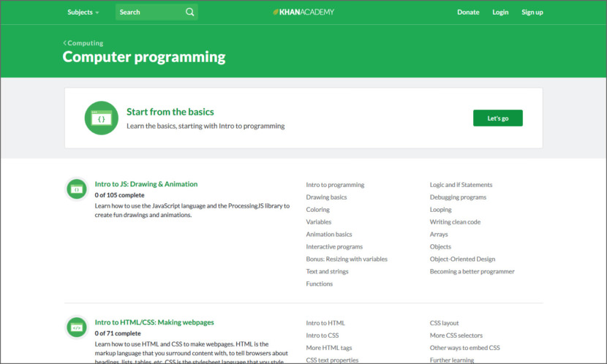Click the Khan Academy leaf logo

click(276, 12)
